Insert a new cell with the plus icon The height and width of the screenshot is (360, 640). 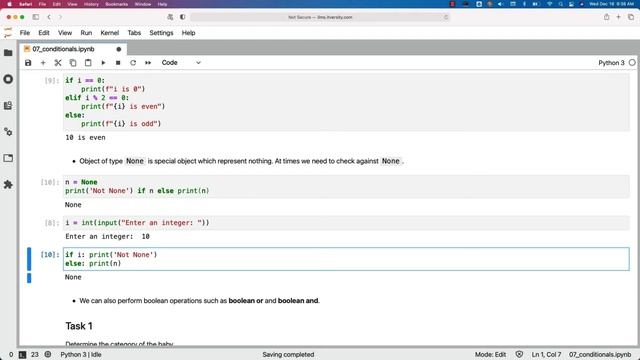(x=43, y=63)
